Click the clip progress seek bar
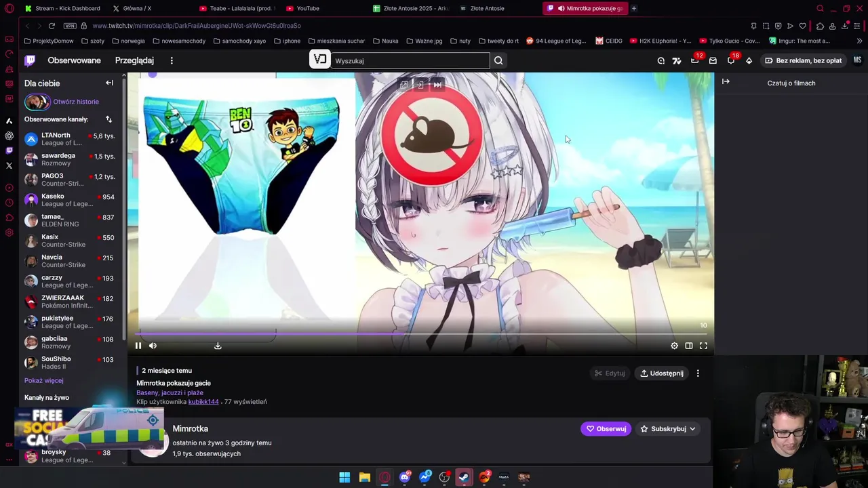 pyautogui.click(x=422, y=333)
